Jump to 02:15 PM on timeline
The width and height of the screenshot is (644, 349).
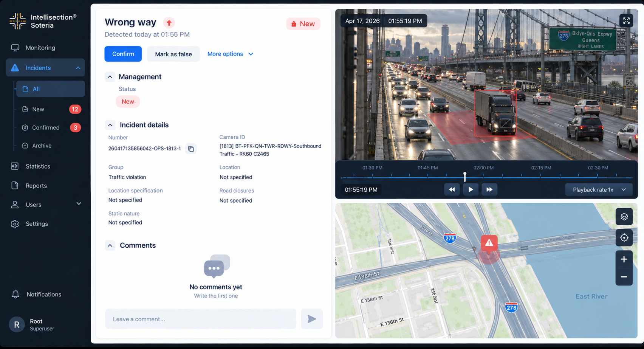click(x=541, y=168)
